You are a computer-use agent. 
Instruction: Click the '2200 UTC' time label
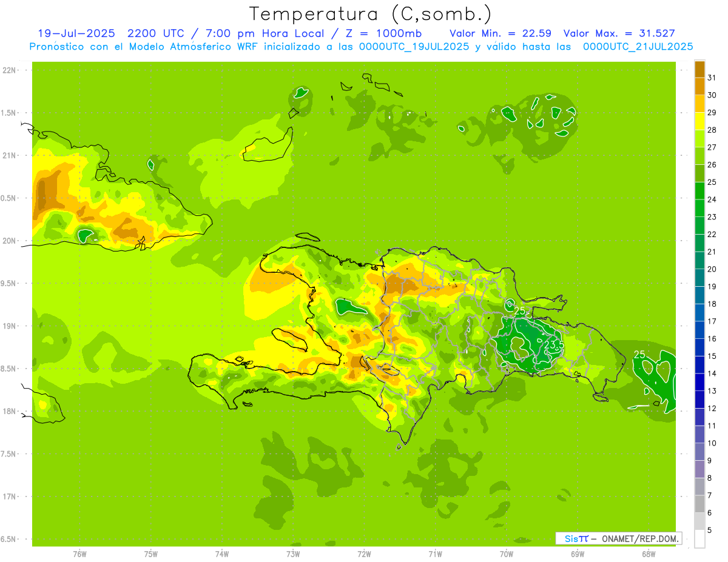(x=156, y=33)
